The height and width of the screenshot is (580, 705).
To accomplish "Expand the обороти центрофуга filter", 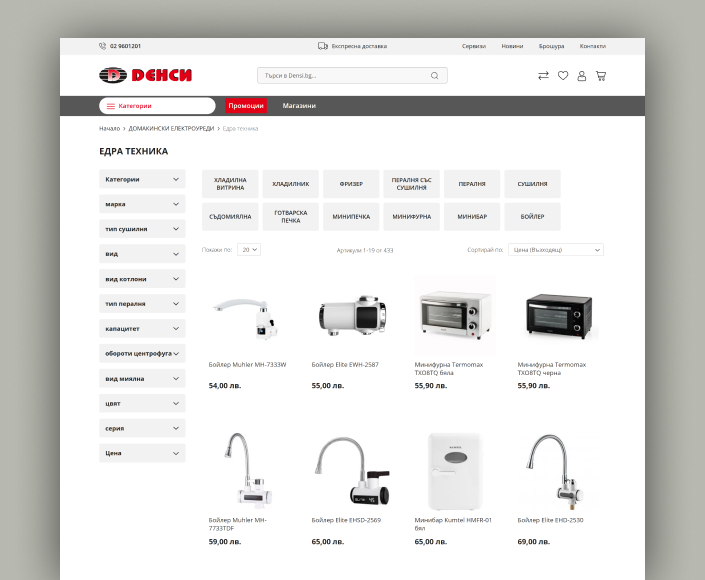I will (x=142, y=353).
